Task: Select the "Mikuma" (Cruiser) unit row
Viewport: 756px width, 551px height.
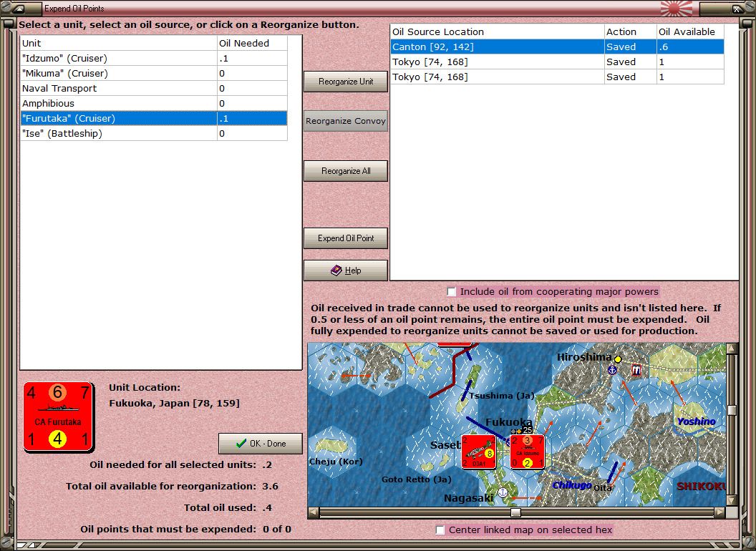Action: (x=154, y=73)
